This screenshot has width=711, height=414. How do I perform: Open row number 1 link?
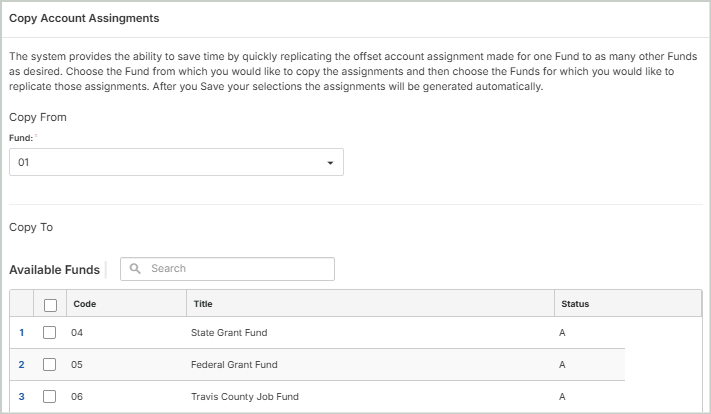click(x=22, y=332)
